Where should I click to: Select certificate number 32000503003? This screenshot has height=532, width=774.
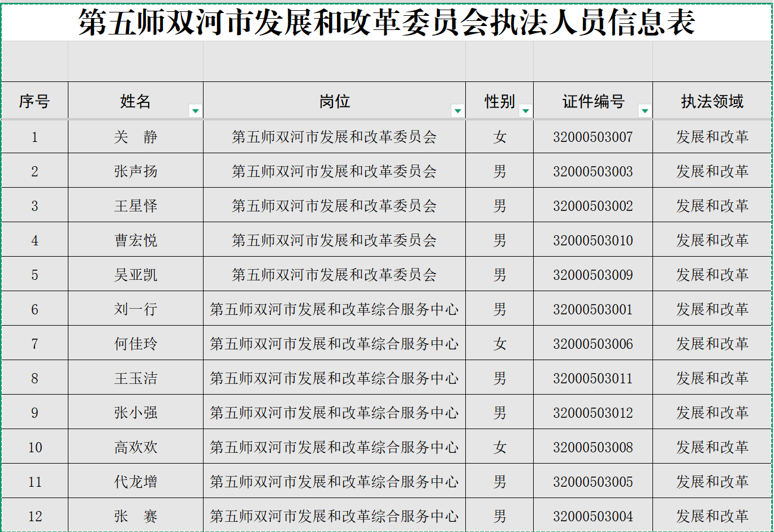click(593, 171)
